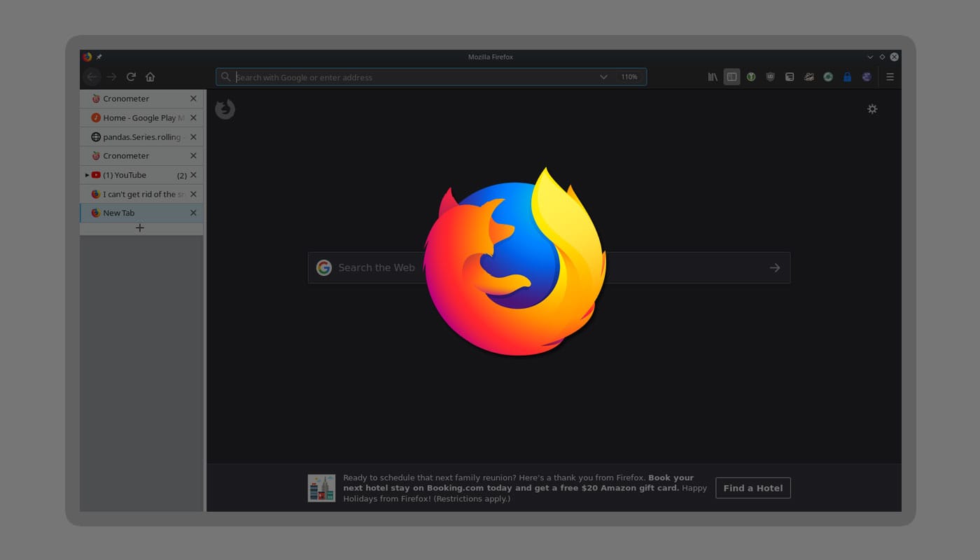Image resolution: width=980 pixels, height=560 pixels.
Task: Reload the current page
Action: (131, 77)
